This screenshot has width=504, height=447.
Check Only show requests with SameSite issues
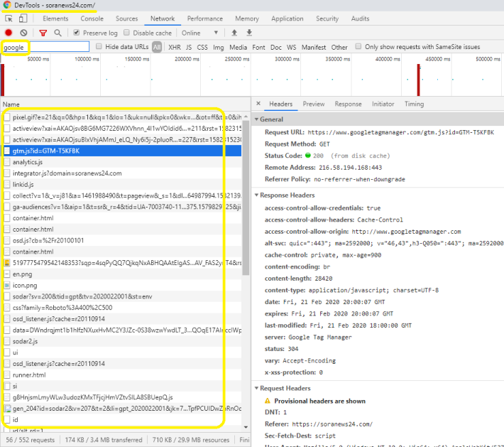pos(358,46)
